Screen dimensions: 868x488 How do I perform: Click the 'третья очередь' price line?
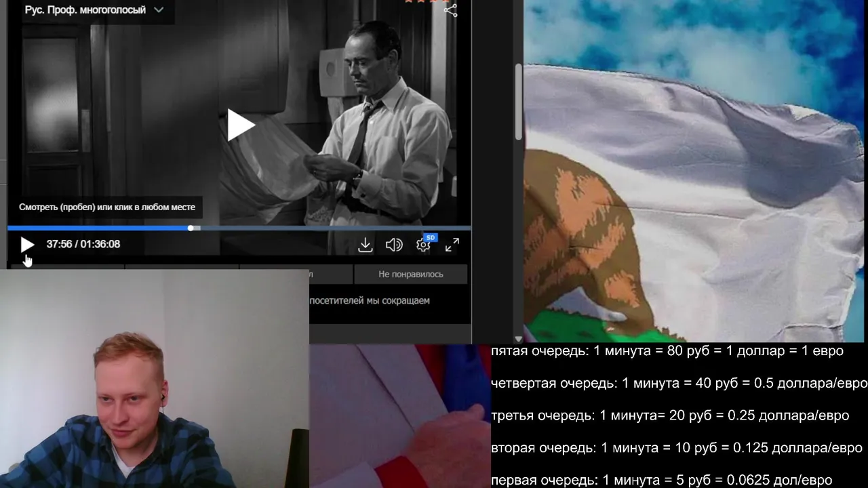670,415
